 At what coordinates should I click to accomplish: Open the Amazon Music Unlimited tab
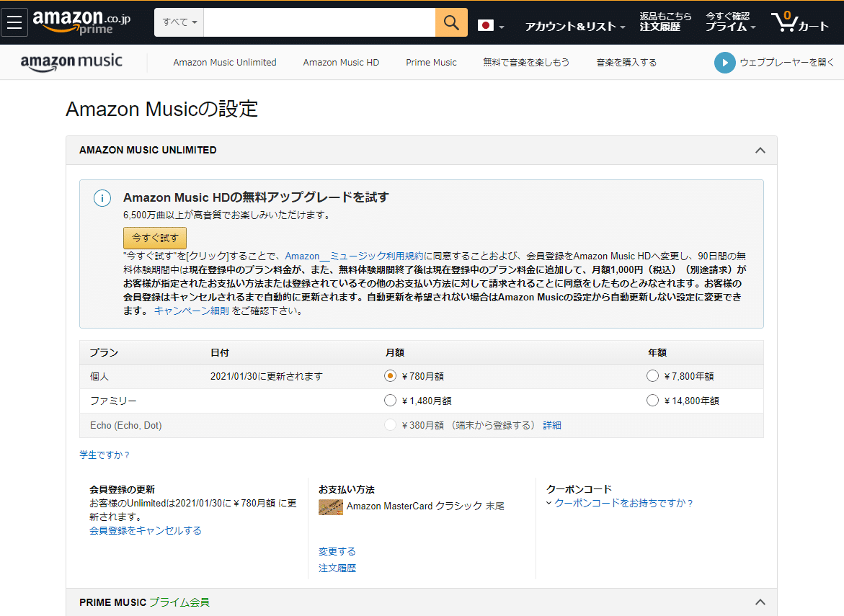[224, 63]
